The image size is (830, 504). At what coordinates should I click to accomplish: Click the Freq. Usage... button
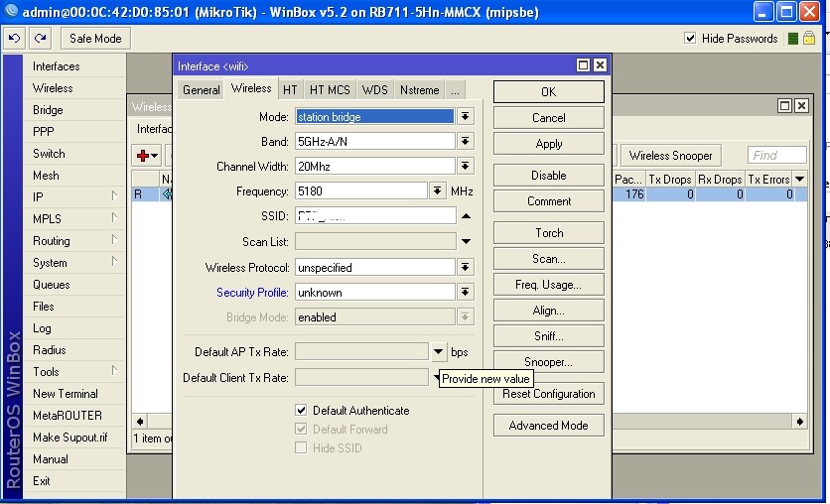pyautogui.click(x=548, y=285)
